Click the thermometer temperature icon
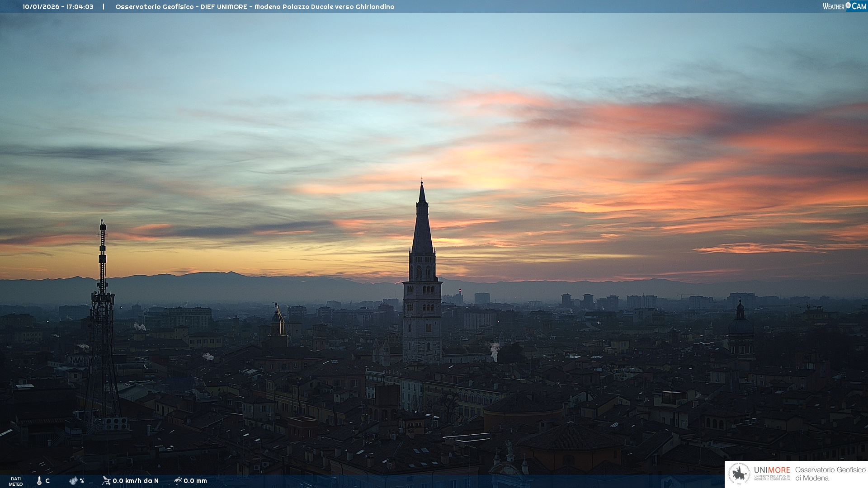 (39, 481)
